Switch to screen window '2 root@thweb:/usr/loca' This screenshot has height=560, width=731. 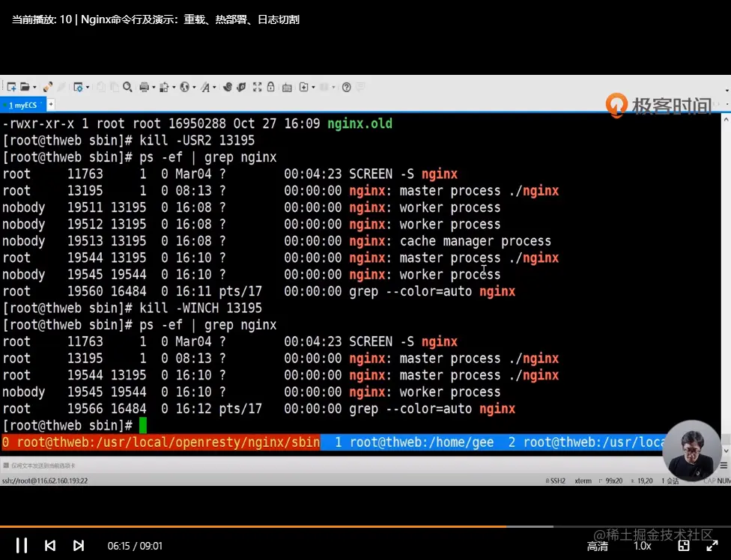click(587, 442)
